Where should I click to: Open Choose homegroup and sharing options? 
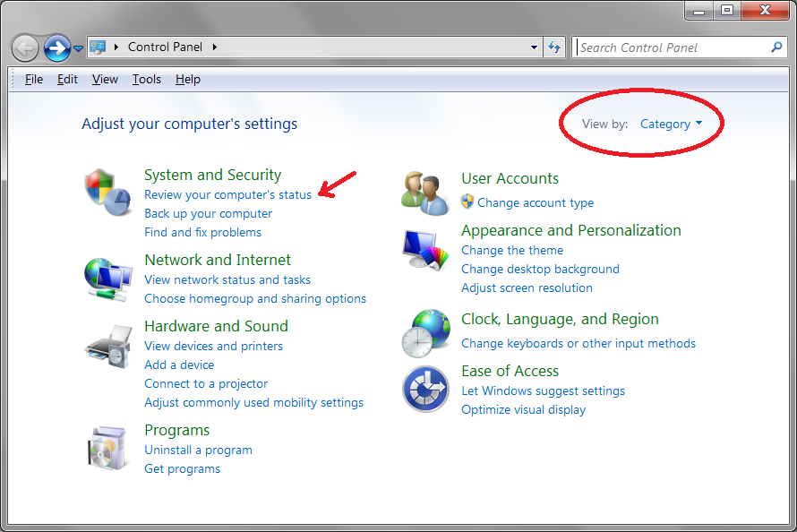(255, 298)
